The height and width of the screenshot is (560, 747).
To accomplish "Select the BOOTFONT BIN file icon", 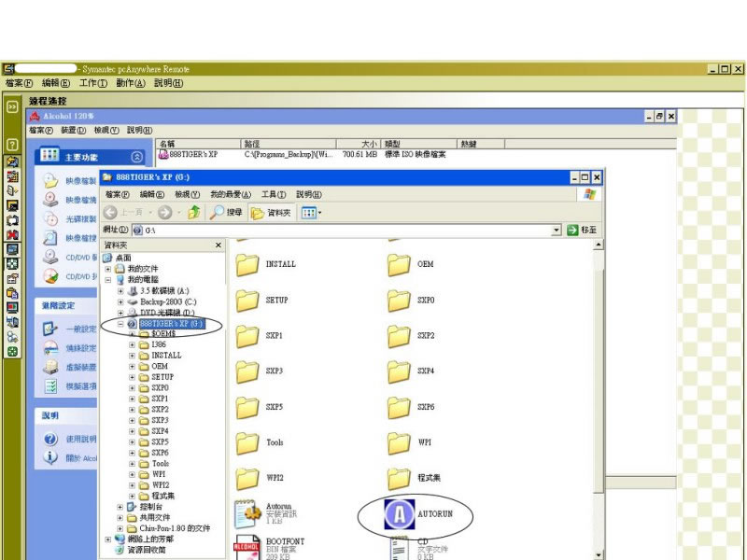I will click(x=247, y=548).
